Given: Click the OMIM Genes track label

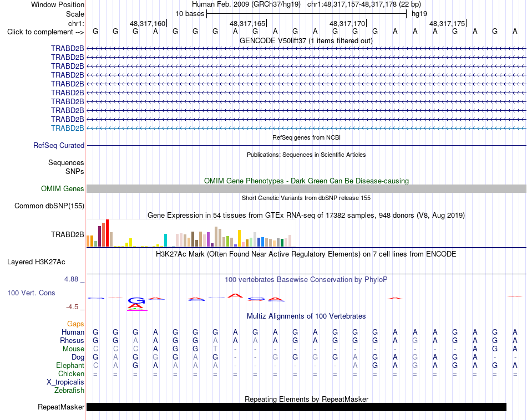Looking at the screenshot, I should (x=62, y=189).
